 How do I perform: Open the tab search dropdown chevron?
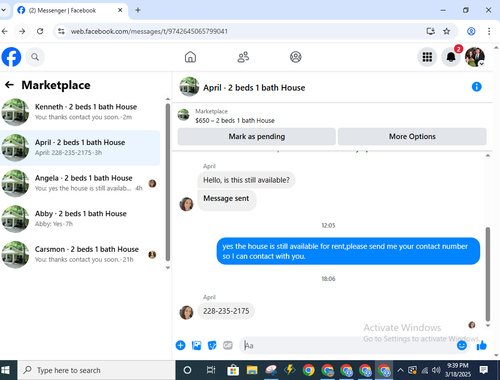[3, 10]
